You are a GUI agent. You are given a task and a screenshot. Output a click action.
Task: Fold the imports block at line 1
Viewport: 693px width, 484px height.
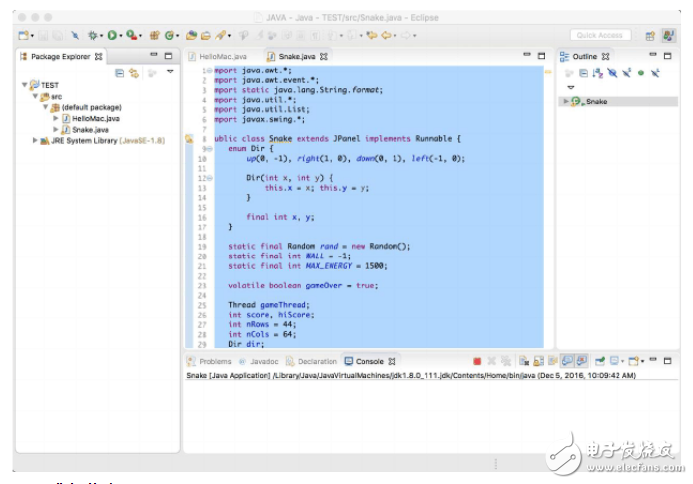[x=209, y=71]
